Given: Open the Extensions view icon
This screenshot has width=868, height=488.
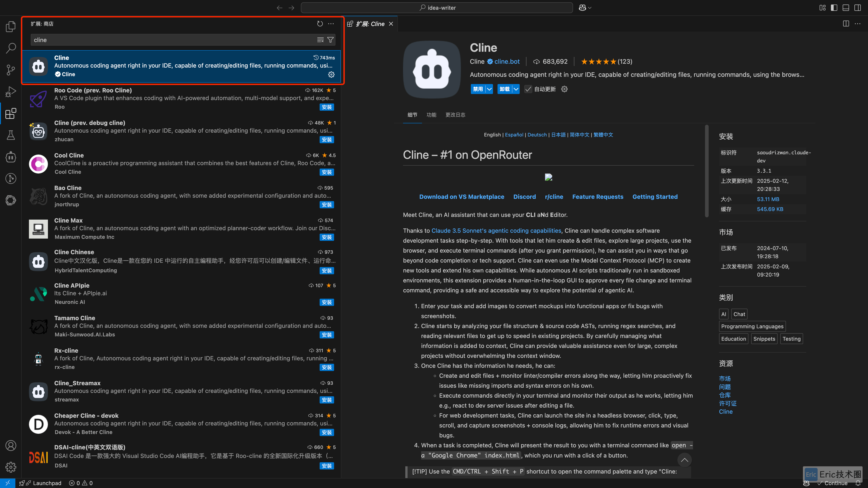Looking at the screenshot, I should [x=11, y=113].
